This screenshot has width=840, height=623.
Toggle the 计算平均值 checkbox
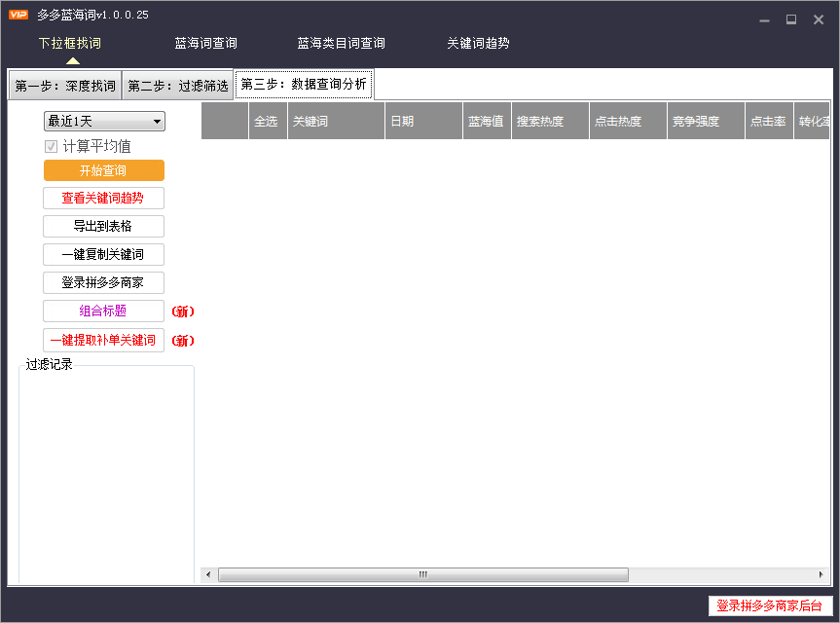[x=51, y=146]
